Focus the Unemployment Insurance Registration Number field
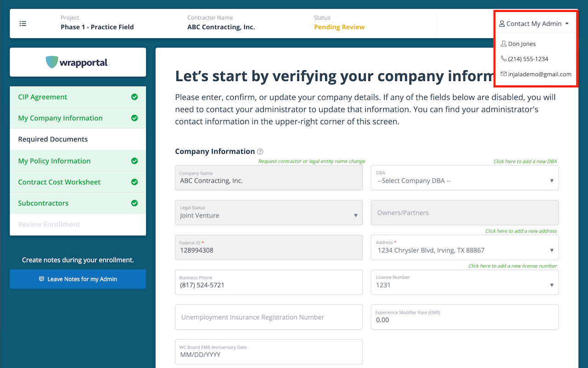The image size is (588, 368). (x=269, y=317)
